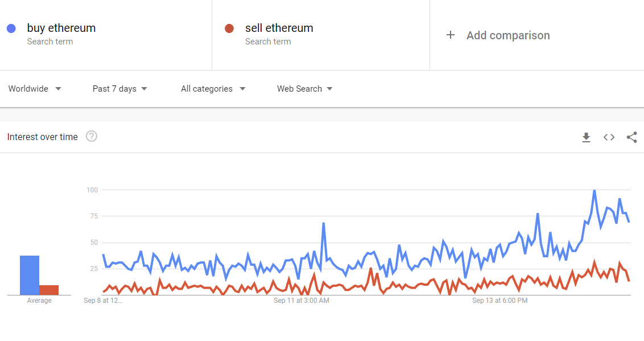Click the Interest over time heading
Viewport: 644px width, 341px height.
point(42,137)
